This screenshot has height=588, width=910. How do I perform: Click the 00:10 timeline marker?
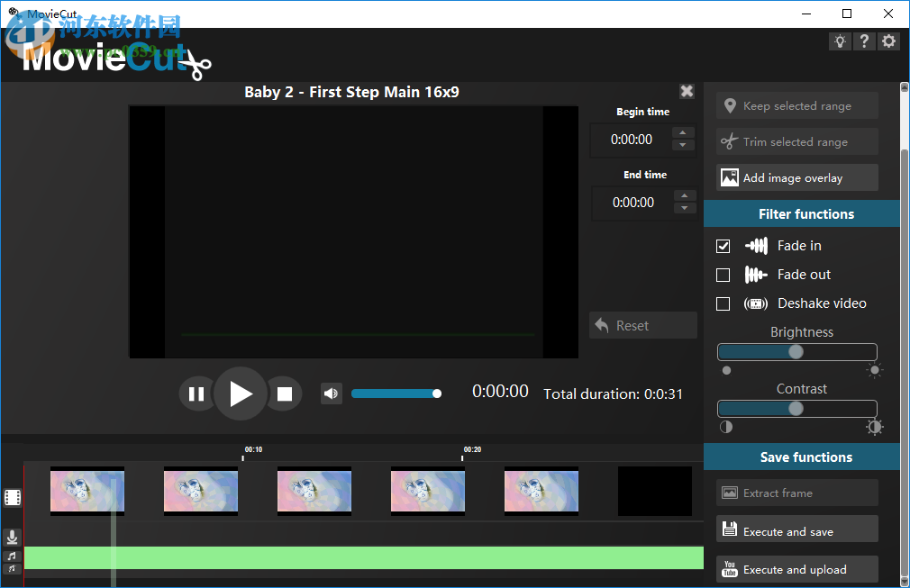253,449
